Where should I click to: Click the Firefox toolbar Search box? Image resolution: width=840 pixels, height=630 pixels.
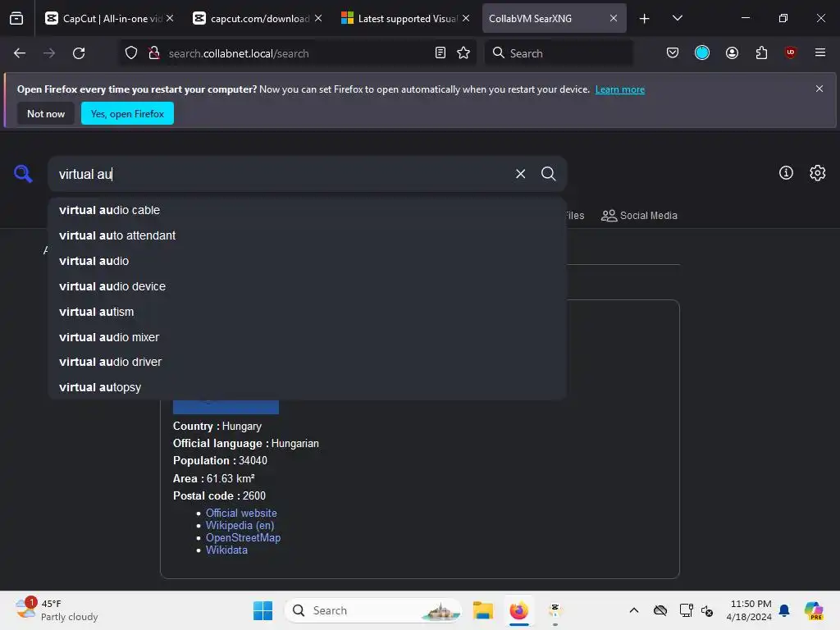(x=558, y=53)
